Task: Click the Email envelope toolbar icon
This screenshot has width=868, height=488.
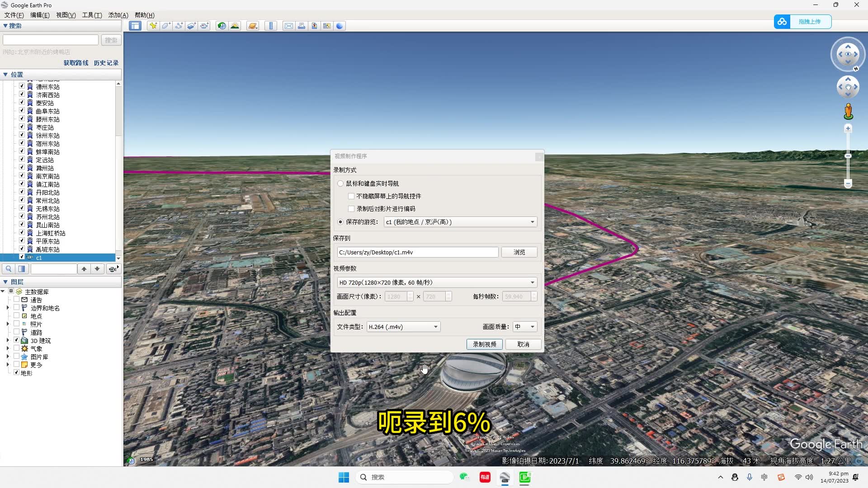Action: [288, 26]
